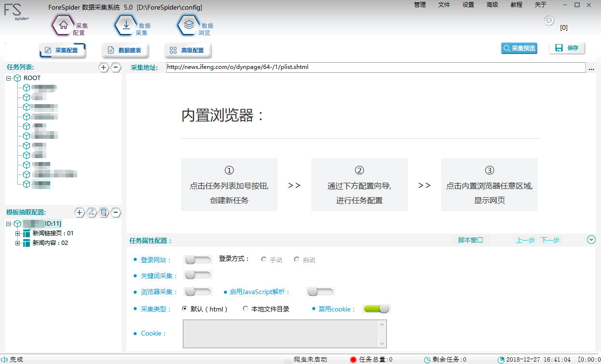Image resolution: width=601 pixels, height=364 pixels.
Task: Select the [ID:11] template root item
Action: pyautogui.click(x=43, y=224)
